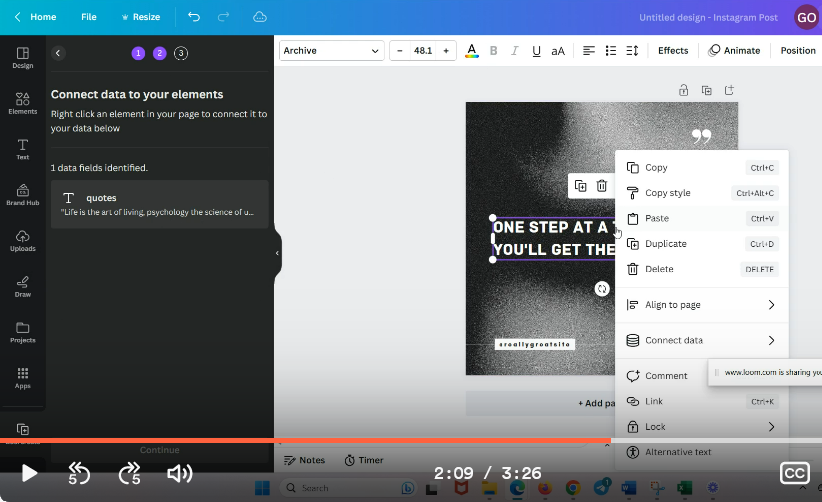Expand Connect data submenu
The width and height of the screenshot is (822, 502).
tap(702, 341)
